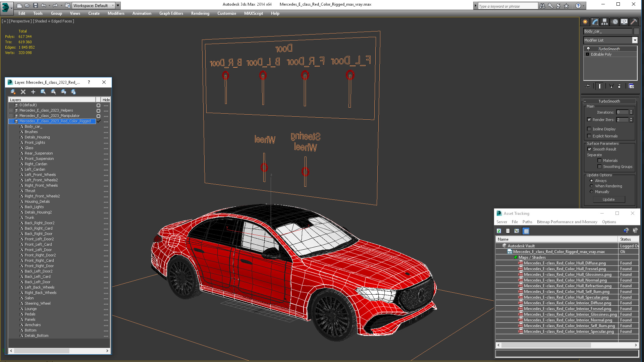Open the Modifier List dropdown
The height and width of the screenshot is (362, 644).
tap(635, 40)
